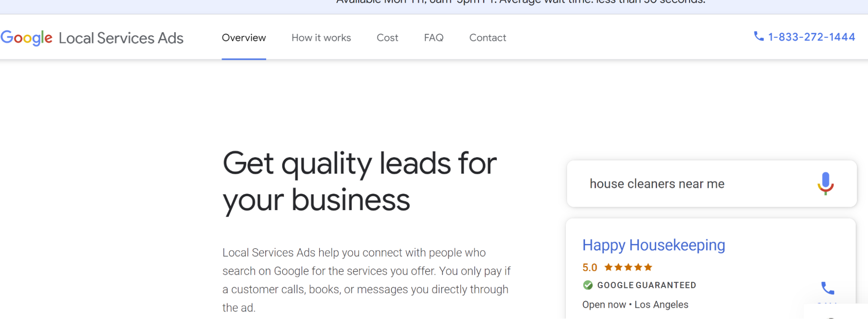Image resolution: width=868 pixels, height=319 pixels.
Task: Switch to the Overview tab
Action: pos(244,38)
